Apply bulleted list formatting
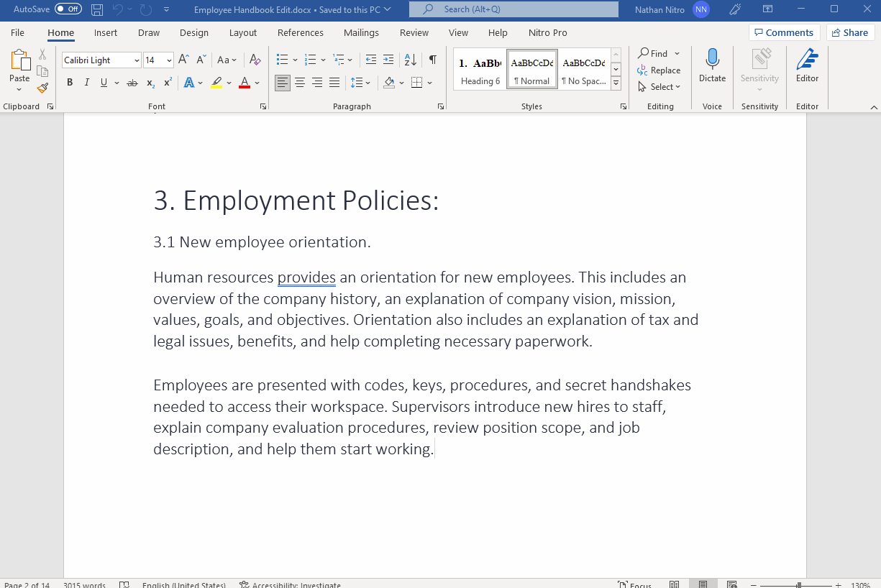The height and width of the screenshot is (588, 881). 282,60
